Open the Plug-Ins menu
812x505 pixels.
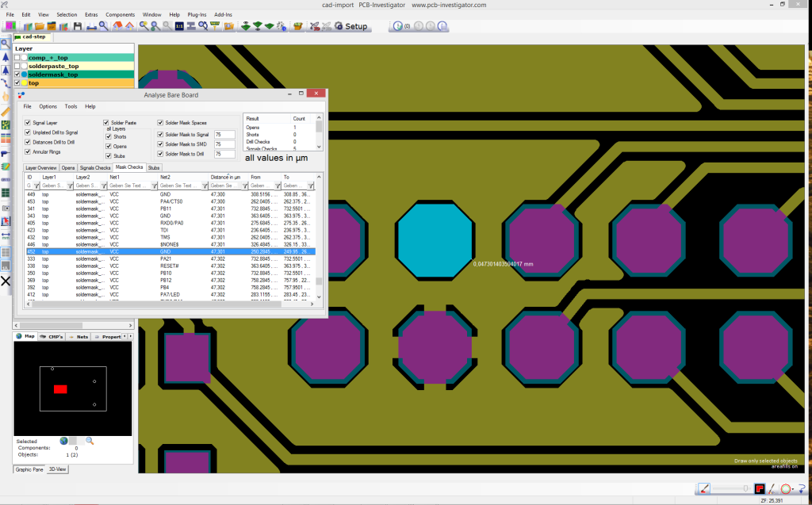pos(196,15)
